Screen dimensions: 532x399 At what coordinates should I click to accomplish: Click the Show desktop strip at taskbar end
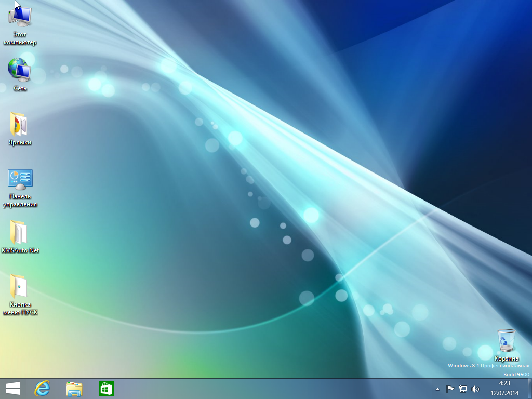coord(529,389)
